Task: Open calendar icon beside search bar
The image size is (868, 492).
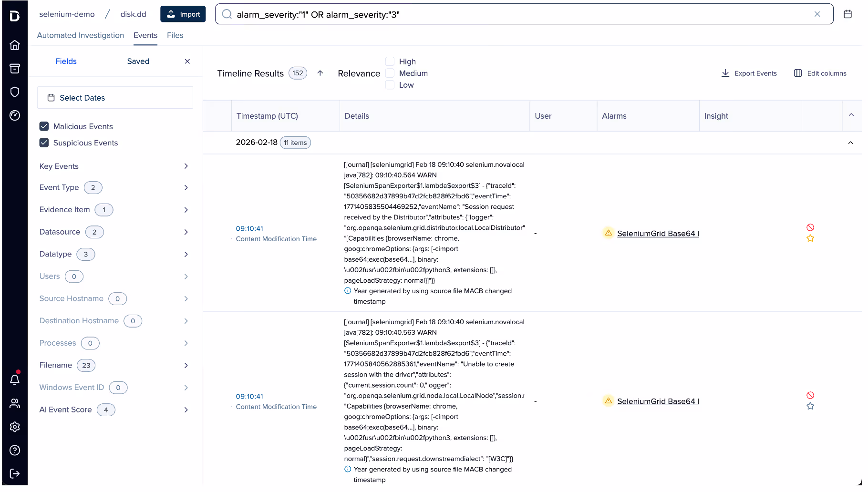Action: click(x=847, y=14)
